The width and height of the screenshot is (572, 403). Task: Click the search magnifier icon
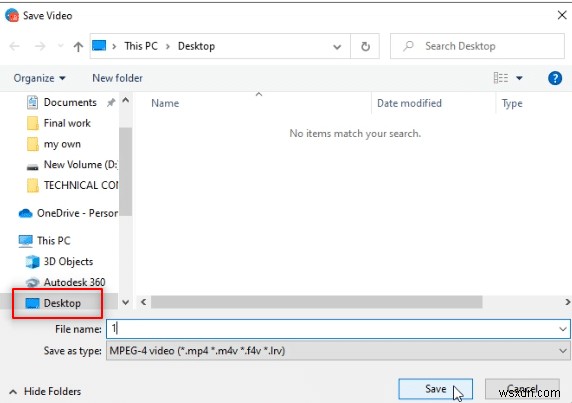(408, 46)
